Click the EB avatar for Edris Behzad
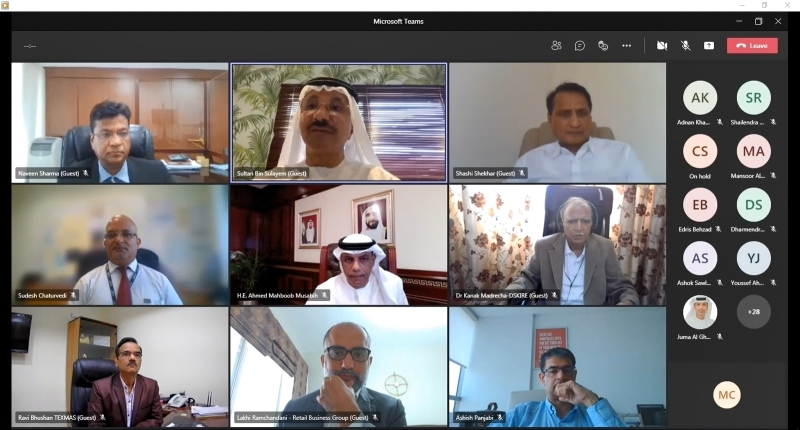 click(x=700, y=204)
